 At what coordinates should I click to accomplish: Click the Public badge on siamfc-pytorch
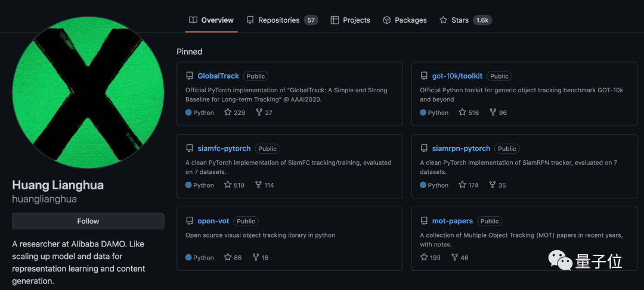coord(267,149)
